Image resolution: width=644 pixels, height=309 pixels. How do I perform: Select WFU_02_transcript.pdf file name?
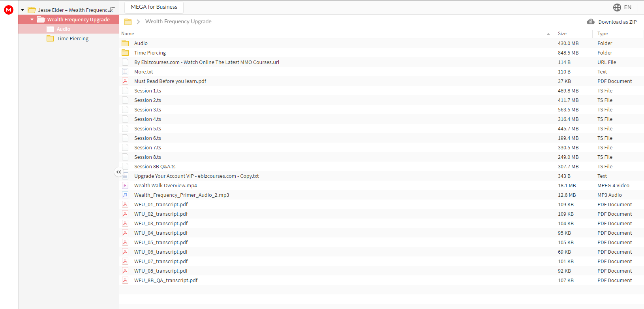[x=161, y=214]
